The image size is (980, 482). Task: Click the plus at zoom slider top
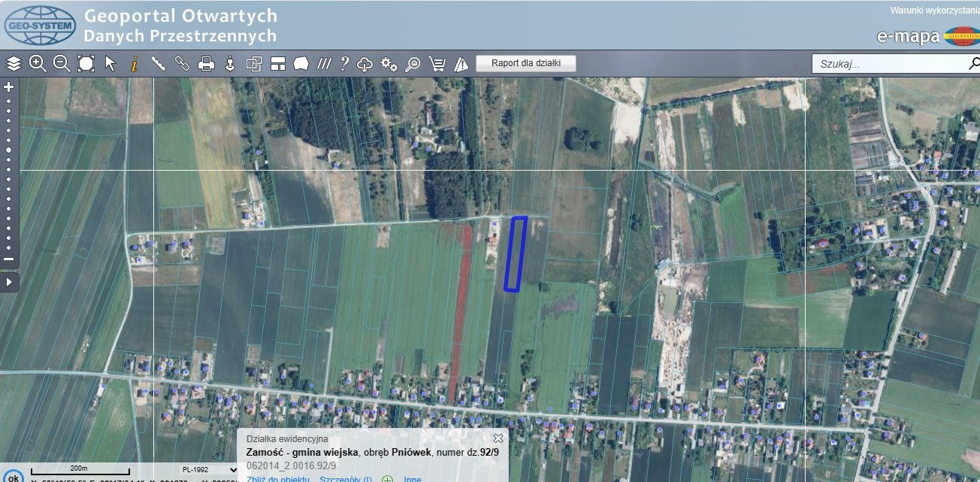[x=9, y=86]
